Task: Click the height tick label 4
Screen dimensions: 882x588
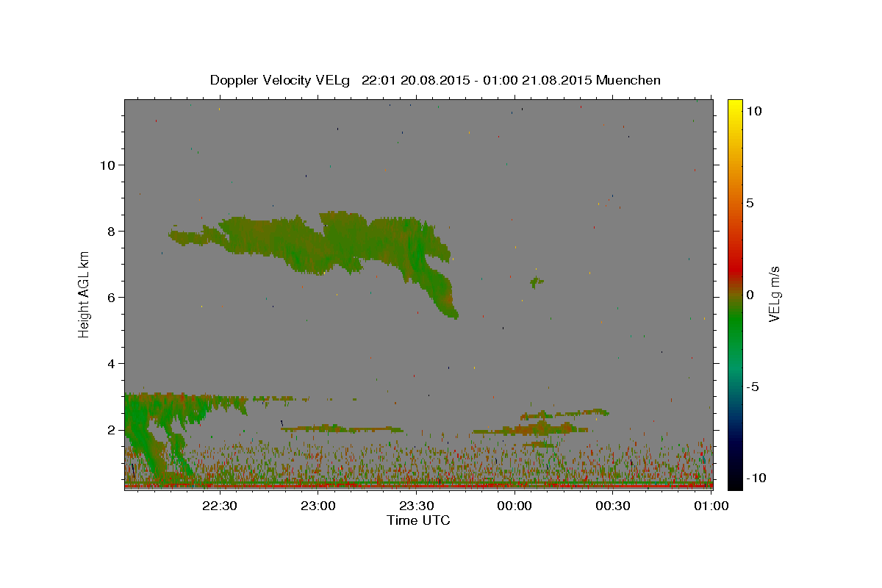Action: click(x=112, y=364)
